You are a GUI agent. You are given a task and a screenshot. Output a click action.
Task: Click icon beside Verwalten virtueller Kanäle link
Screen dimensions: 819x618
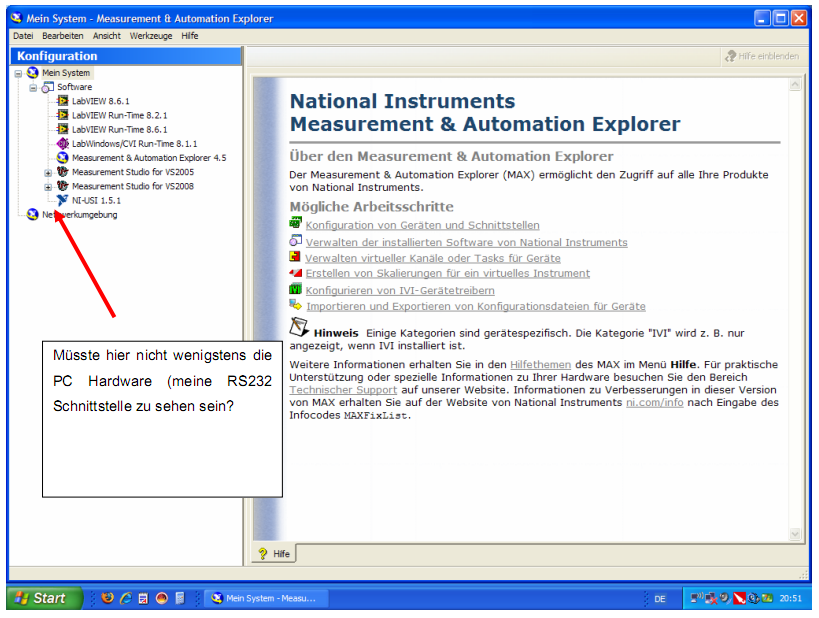[x=295, y=256]
